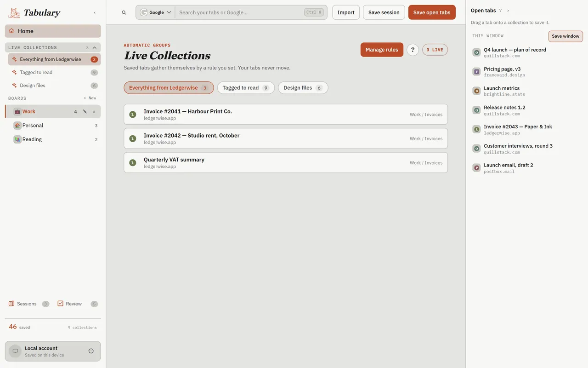
Task: Click the Personal board house icon
Action: 17,126
